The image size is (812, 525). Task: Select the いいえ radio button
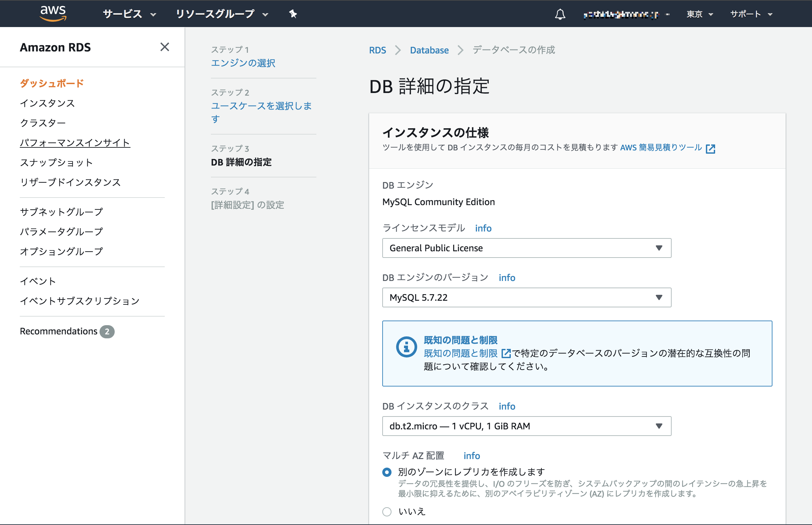click(387, 512)
